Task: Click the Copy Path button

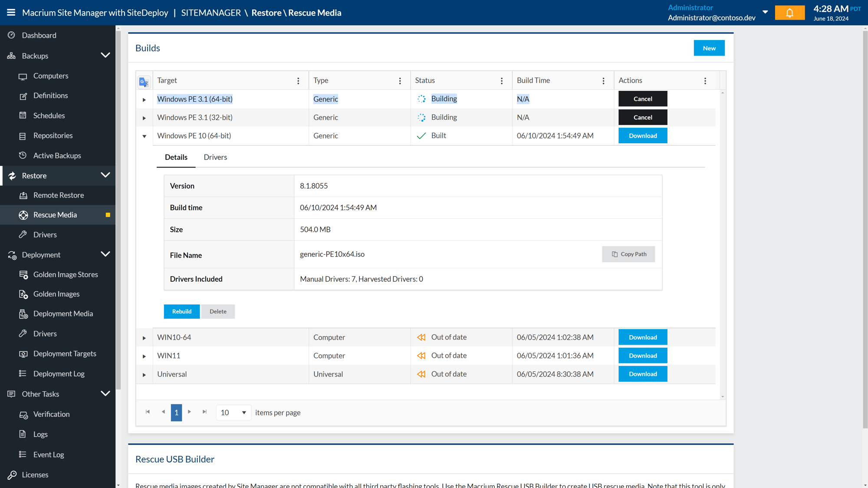Action: (x=628, y=254)
